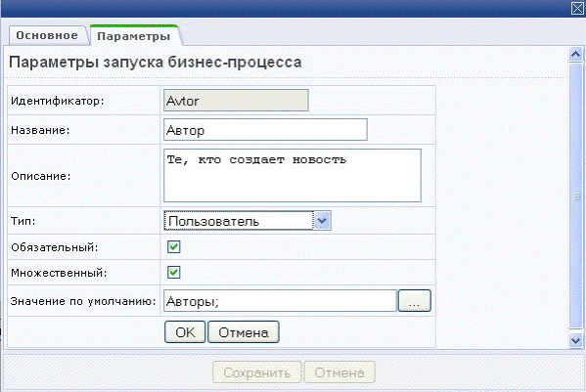The width and height of the screenshot is (586, 392).
Task: Click the Обязательный: label
Action: coord(55,247)
